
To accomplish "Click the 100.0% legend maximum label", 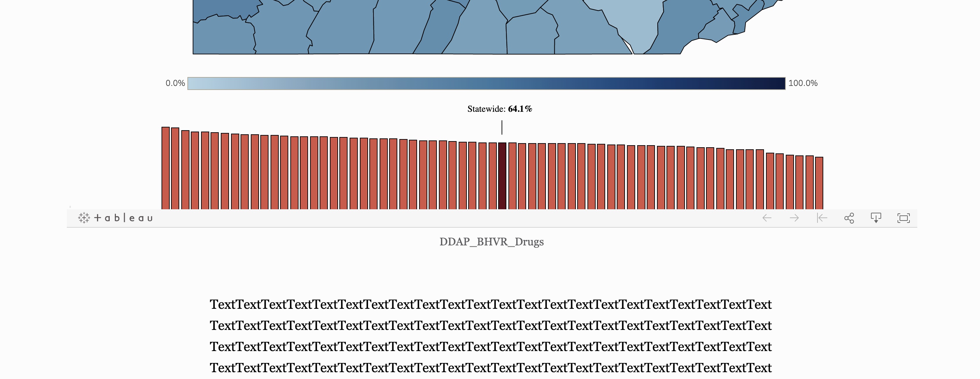I will [802, 84].
